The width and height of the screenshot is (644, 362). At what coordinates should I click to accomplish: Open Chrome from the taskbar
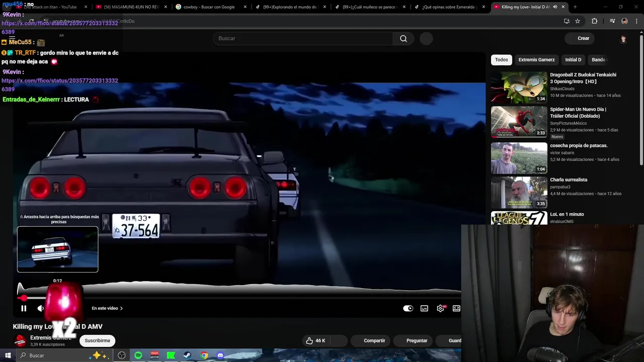pos(204,355)
